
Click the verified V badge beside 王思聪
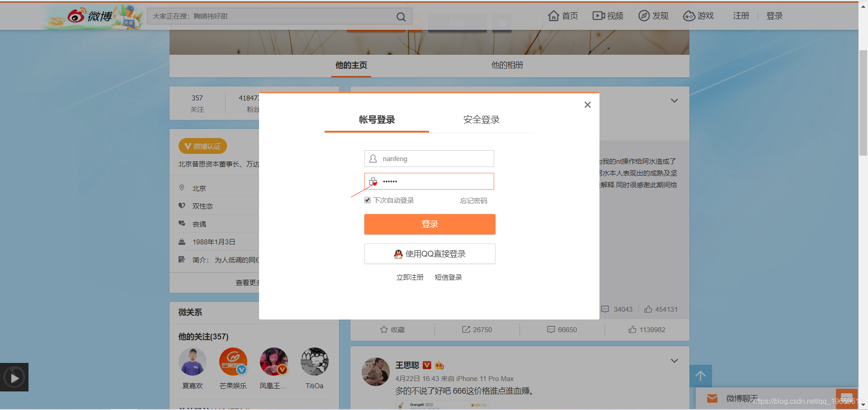click(427, 365)
